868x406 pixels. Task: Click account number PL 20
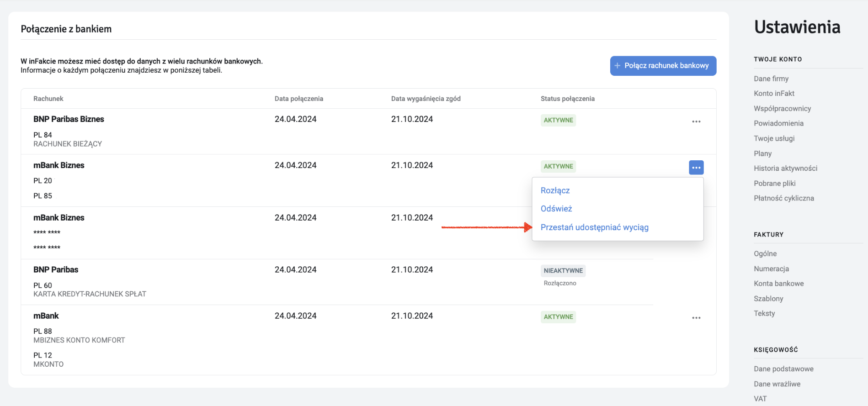pos(43,181)
